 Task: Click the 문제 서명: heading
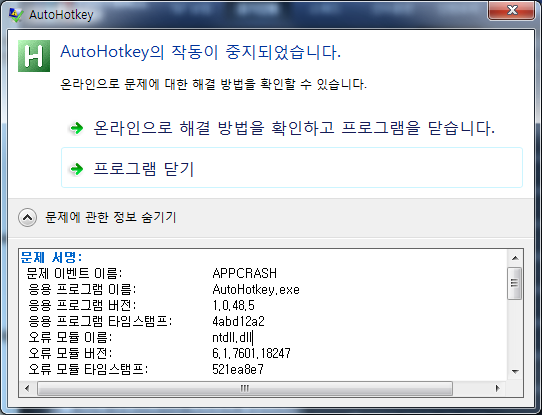pos(51,257)
